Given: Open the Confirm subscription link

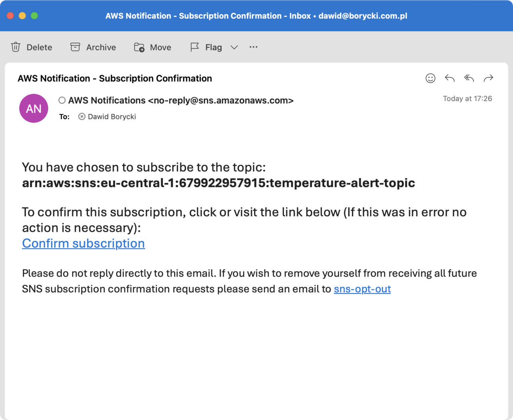Looking at the screenshot, I should point(83,243).
